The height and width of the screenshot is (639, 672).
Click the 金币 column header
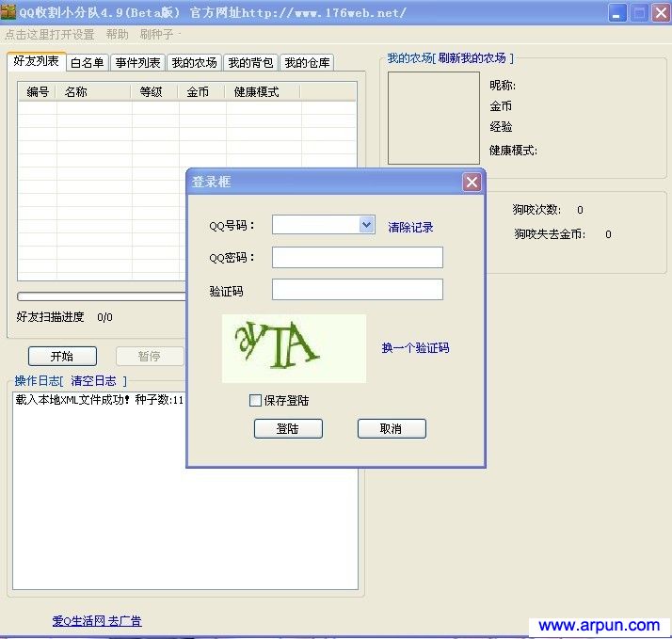pos(201,91)
